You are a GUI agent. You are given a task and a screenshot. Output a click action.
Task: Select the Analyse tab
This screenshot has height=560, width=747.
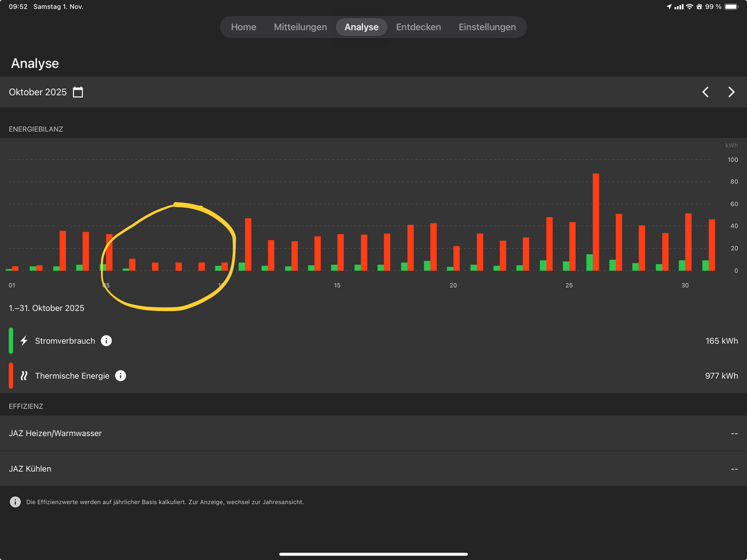[362, 27]
